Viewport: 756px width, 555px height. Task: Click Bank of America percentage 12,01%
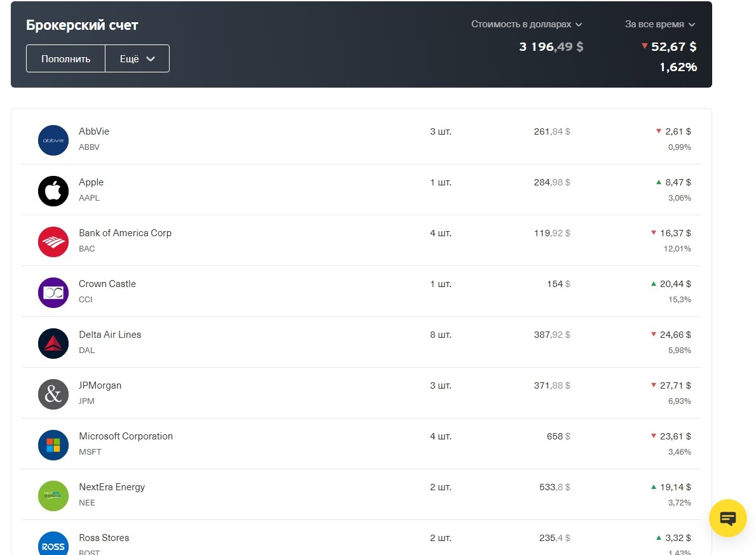677,248
